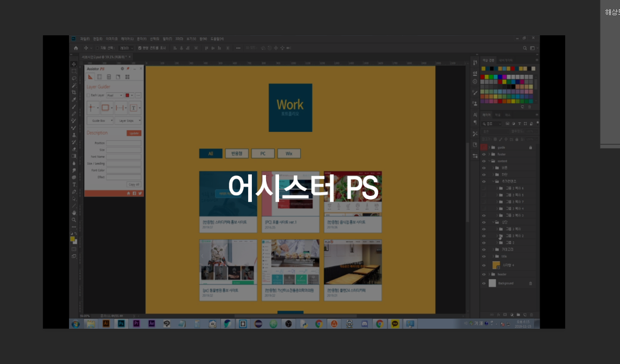This screenshot has width=620, height=364.
Task: Click the search icon in Photoshop options bar
Action: point(524,48)
